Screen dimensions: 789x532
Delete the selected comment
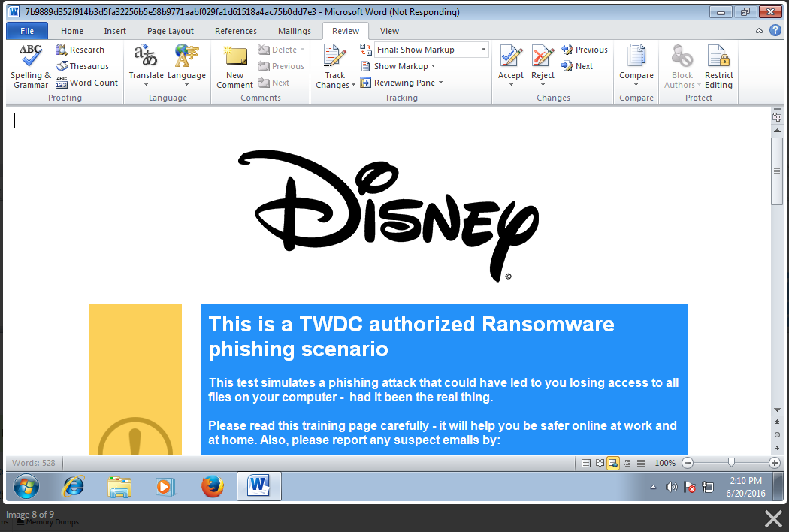(278, 50)
